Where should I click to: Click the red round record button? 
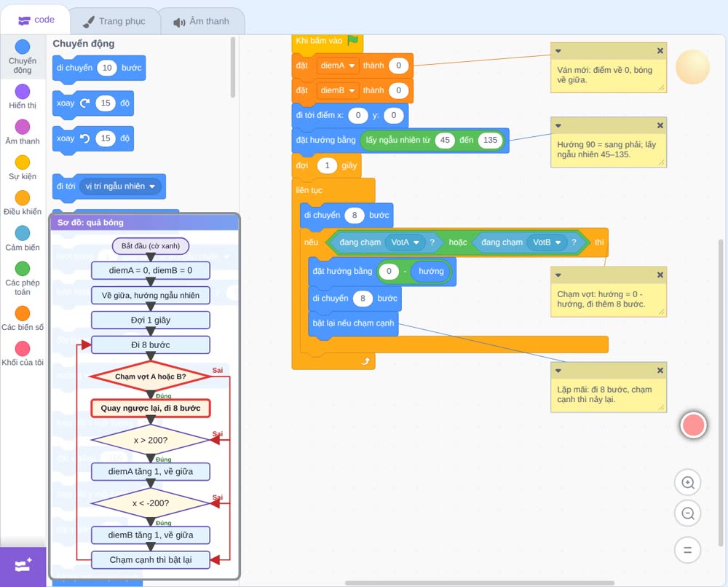click(693, 425)
